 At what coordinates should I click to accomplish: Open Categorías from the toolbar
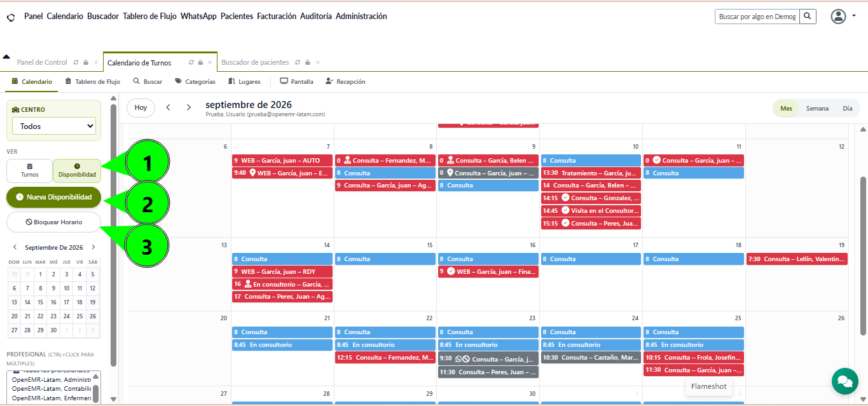195,81
